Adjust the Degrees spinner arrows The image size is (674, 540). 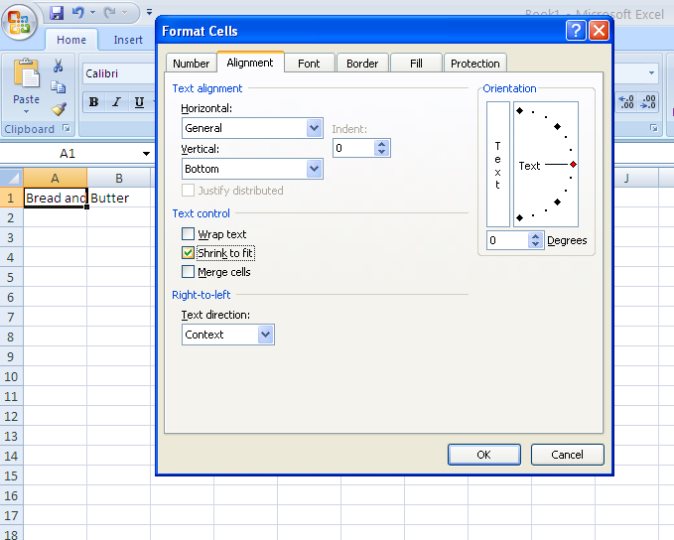536,240
